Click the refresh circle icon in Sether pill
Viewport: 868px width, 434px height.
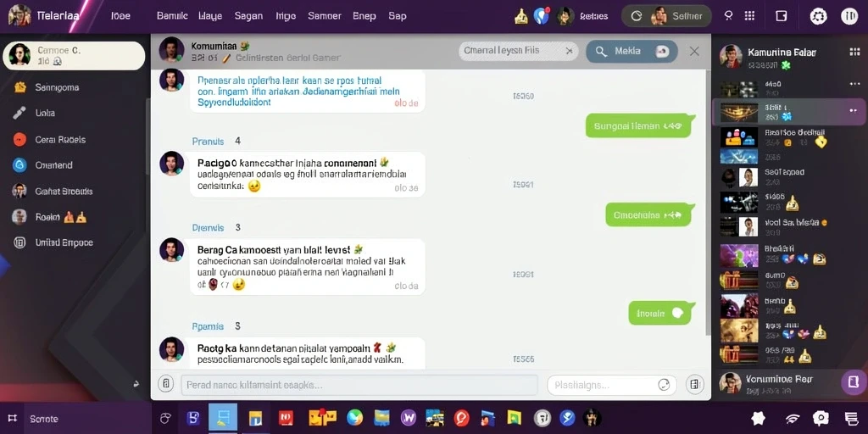click(637, 16)
